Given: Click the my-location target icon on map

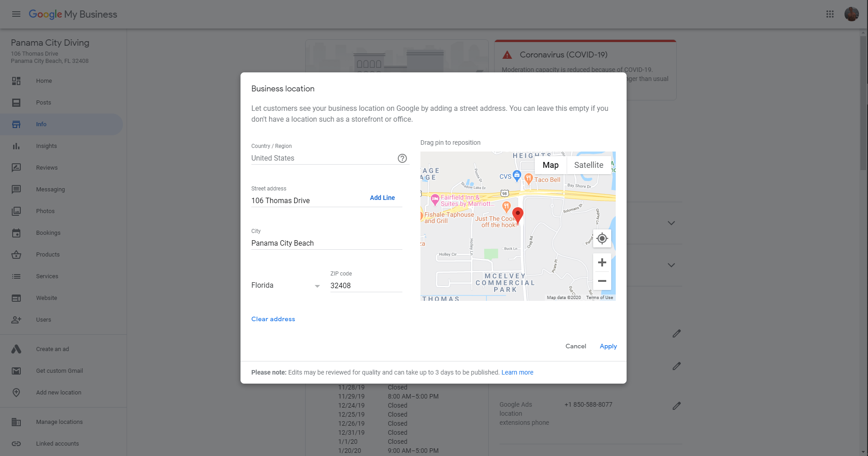Looking at the screenshot, I should coord(602,238).
